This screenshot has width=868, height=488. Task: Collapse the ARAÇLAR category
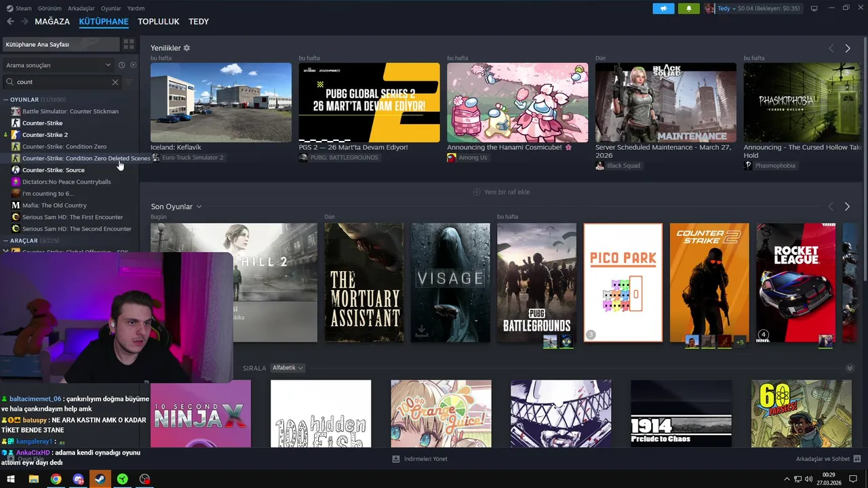pos(6,241)
